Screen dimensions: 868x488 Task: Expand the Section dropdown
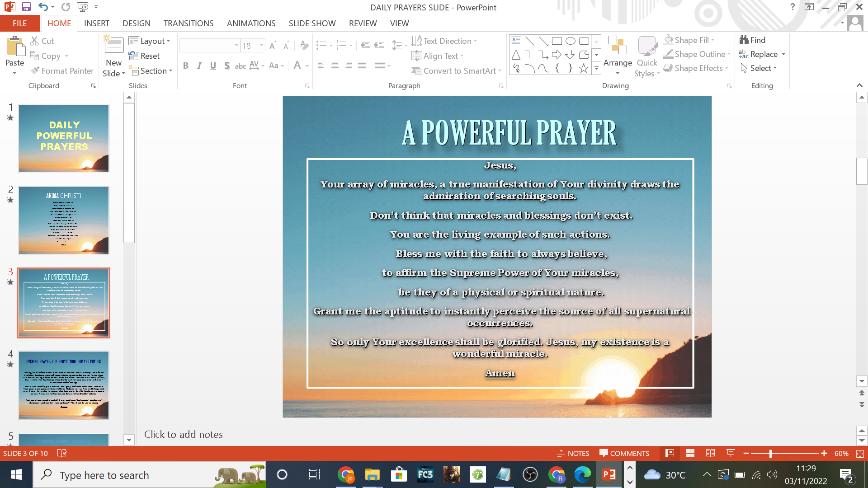tap(151, 71)
